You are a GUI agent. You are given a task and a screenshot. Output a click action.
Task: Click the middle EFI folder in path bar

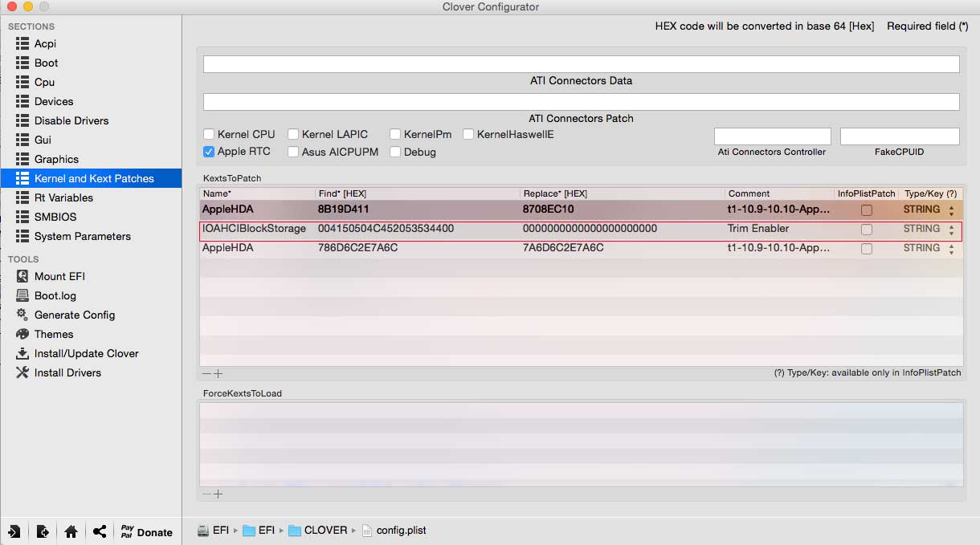click(259, 531)
